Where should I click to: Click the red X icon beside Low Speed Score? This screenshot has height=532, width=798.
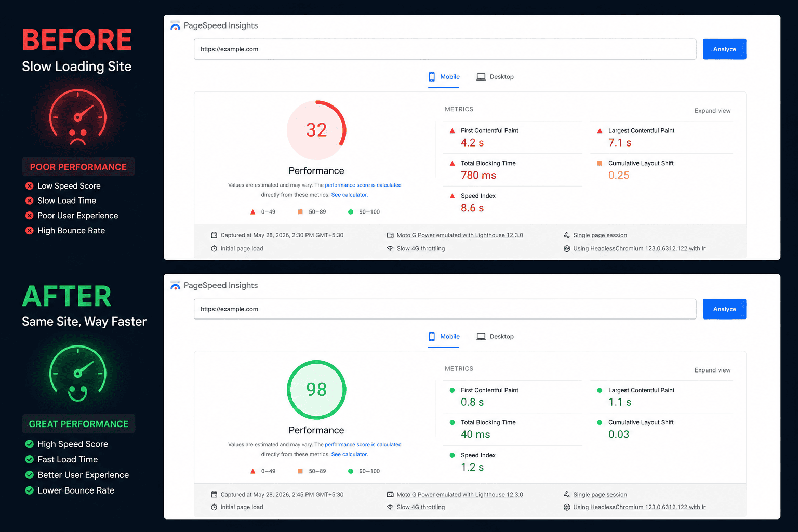tap(30, 186)
